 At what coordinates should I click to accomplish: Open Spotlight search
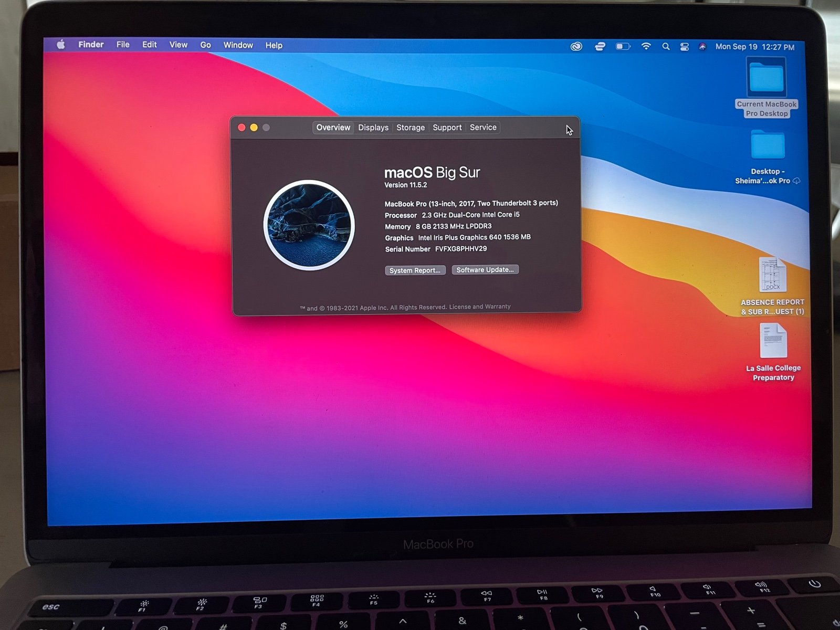(666, 46)
